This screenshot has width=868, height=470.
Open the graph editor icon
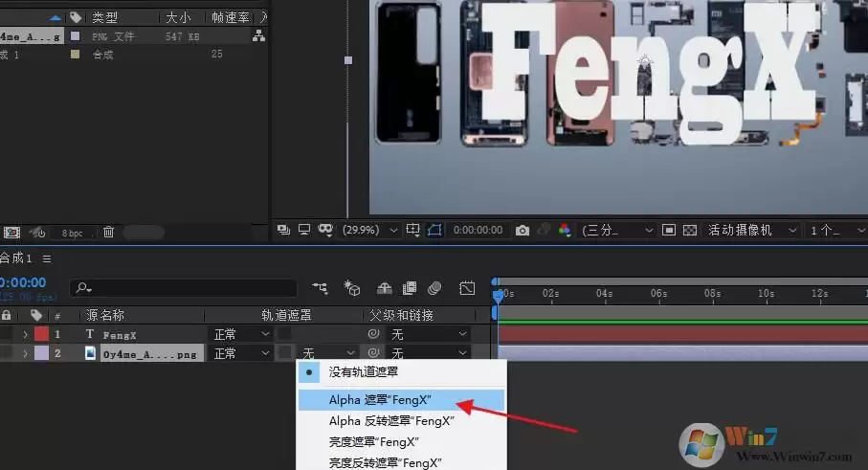pyautogui.click(x=467, y=288)
